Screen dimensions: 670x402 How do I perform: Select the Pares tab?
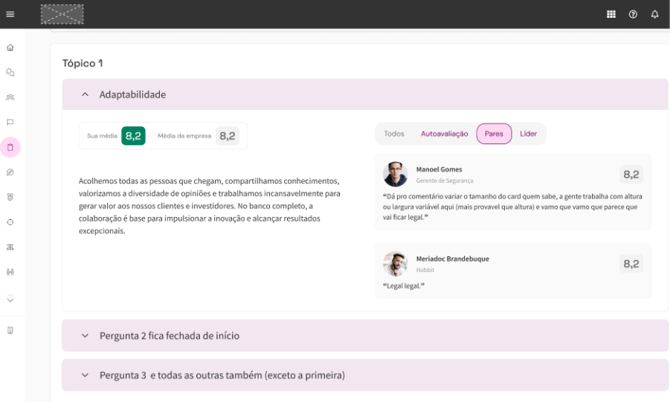(x=494, y=134)
